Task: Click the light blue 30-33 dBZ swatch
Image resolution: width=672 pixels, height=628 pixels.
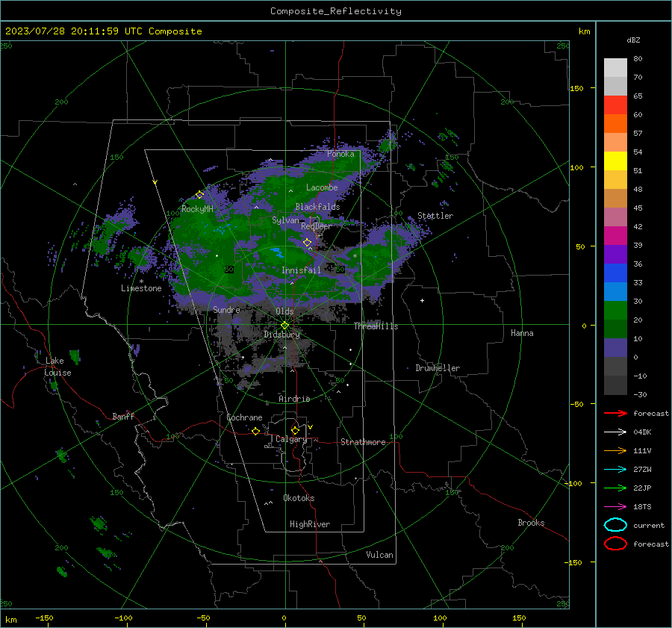Action: (615, 292)
